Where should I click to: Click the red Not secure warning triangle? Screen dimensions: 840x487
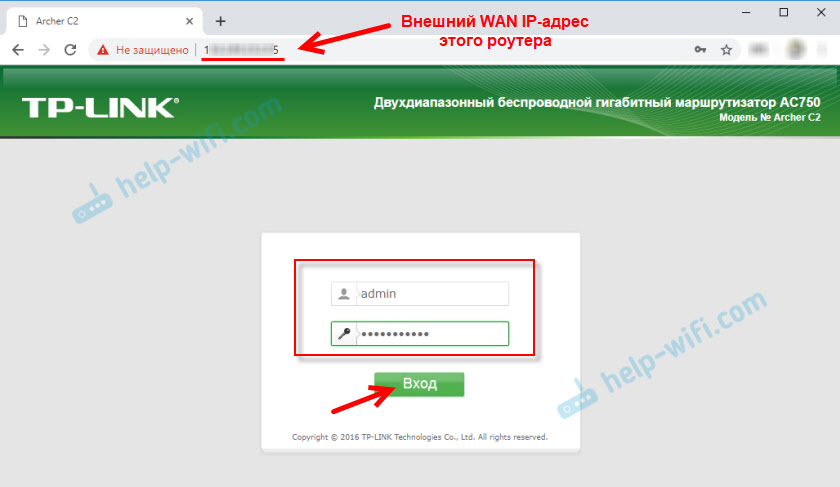[103, 50]
